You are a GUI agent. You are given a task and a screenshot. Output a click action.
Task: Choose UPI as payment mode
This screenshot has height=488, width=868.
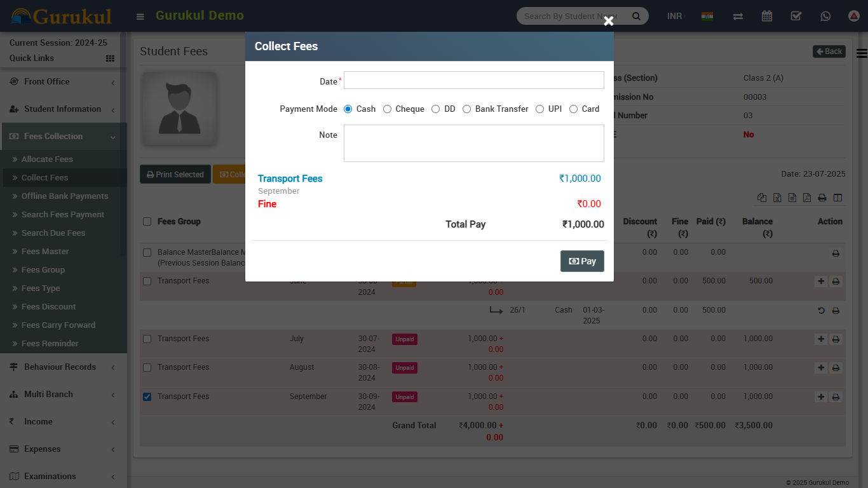[x=539, y=109]
